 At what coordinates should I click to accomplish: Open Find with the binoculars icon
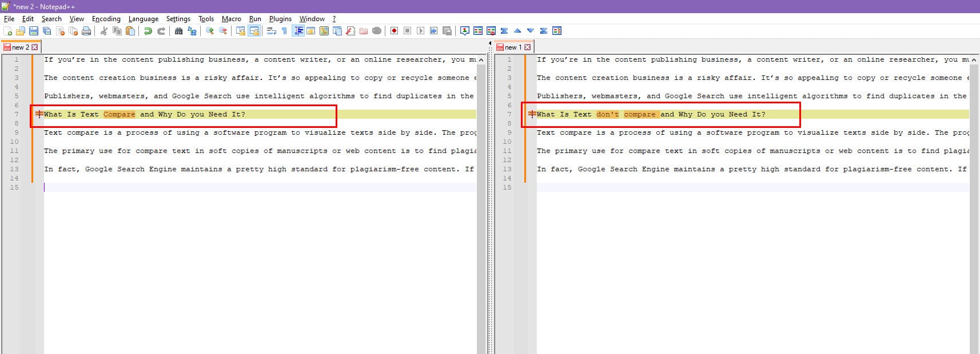(x=178, y=31)
